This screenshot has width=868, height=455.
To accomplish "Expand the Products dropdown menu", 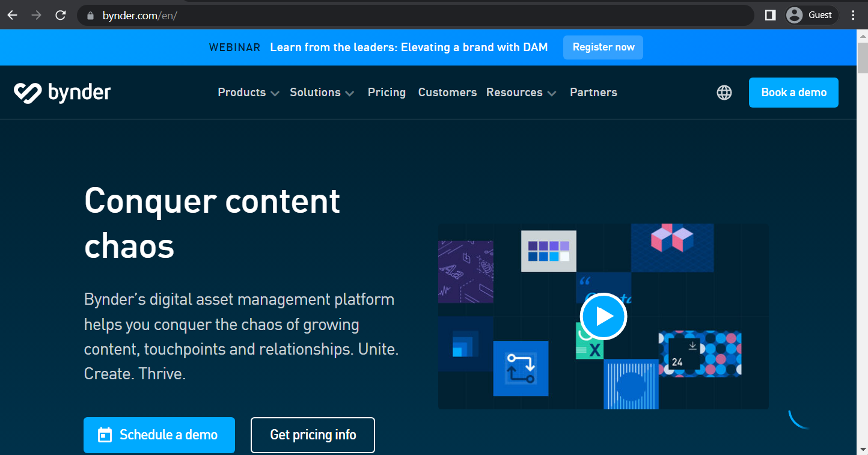I will tap(248, 93).
